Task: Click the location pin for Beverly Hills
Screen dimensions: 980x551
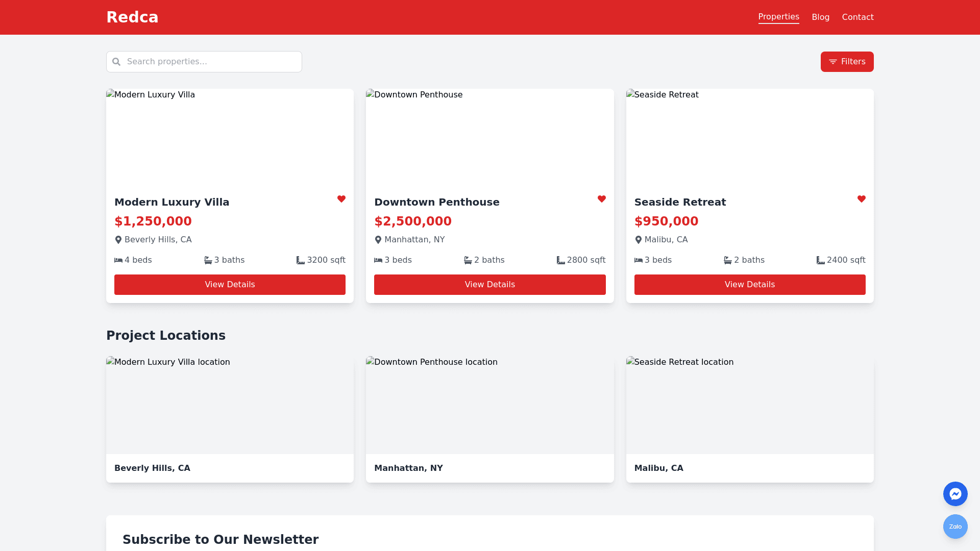Action: [118, 240]
